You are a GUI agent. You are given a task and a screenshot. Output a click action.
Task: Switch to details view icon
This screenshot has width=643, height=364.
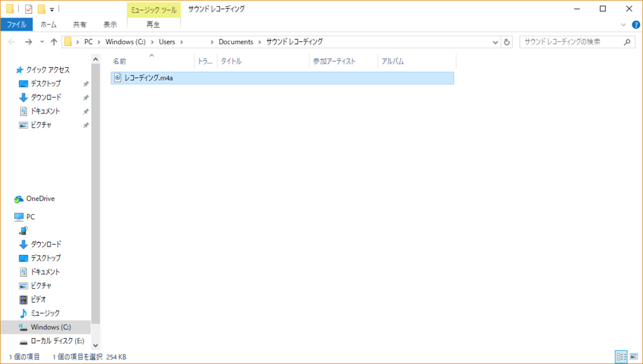622,356
